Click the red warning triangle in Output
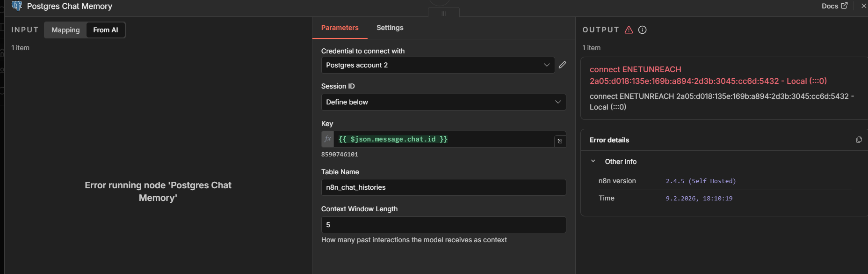 click(x=629, y=30)
